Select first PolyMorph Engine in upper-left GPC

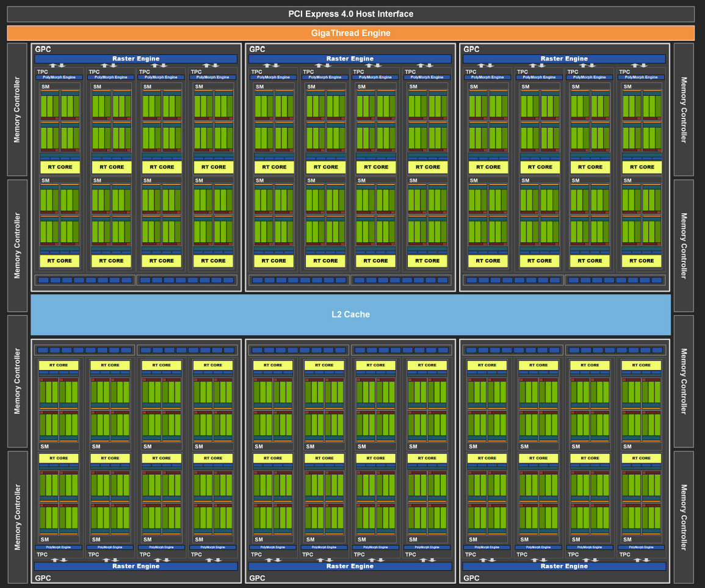pos(60,78)
